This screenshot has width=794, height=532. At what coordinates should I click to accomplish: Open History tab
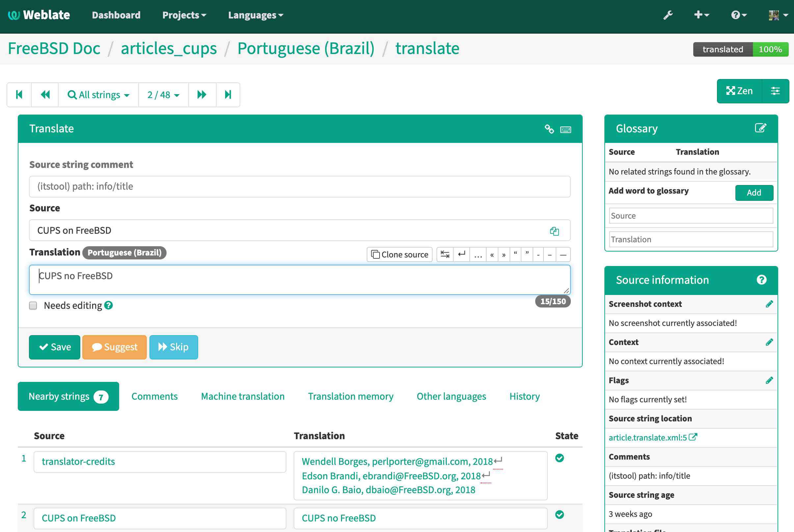[525, 396]
